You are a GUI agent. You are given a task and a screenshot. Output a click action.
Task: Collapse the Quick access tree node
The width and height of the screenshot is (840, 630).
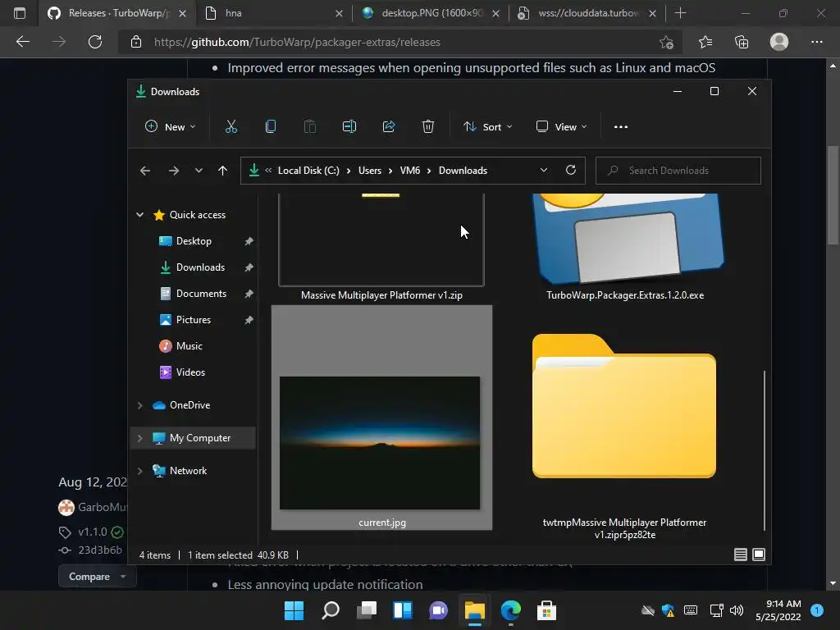tap(139, 215)
